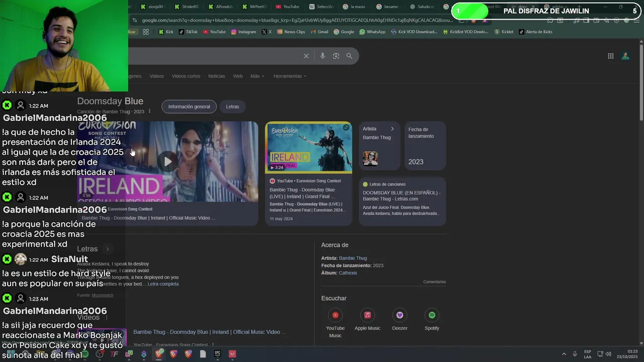Open the tab groups grid icon
The height and width of the screenshot is (362, 644).
tap(146, 32)
